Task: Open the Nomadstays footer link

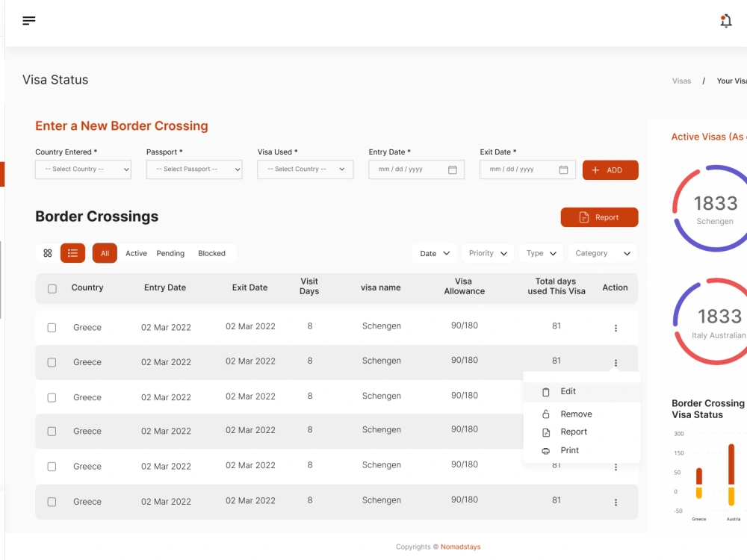Action: [460, 547]
